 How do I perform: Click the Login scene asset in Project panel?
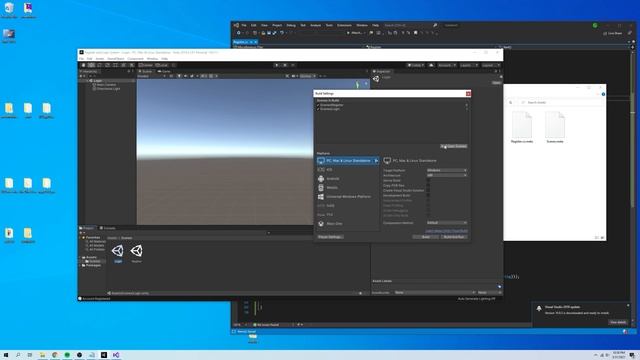pyautogui.click(x=118, y=253)
